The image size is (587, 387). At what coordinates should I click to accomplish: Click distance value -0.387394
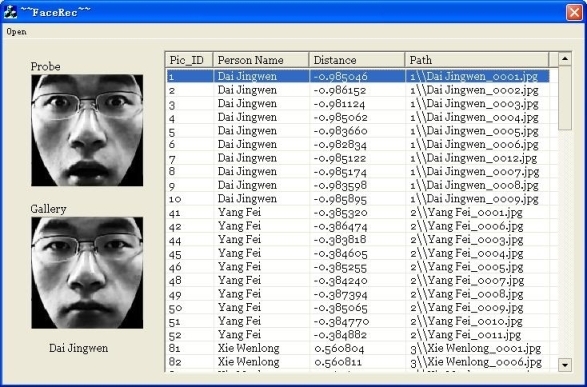(x=341, y=294)
